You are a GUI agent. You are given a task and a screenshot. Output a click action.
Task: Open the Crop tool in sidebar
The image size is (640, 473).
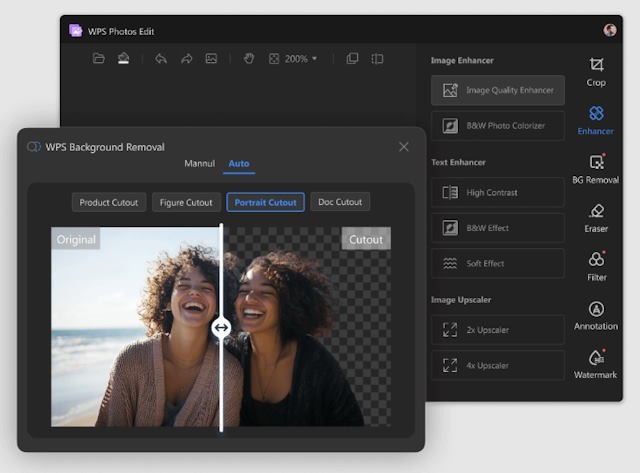(596, 70)
